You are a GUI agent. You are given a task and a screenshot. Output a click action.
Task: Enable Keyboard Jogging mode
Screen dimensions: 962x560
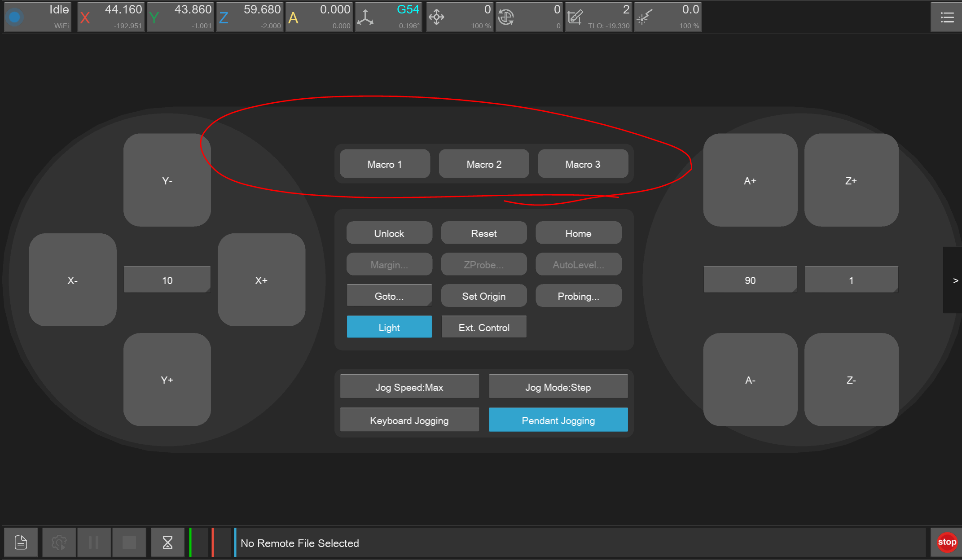(x=409, y=420)
